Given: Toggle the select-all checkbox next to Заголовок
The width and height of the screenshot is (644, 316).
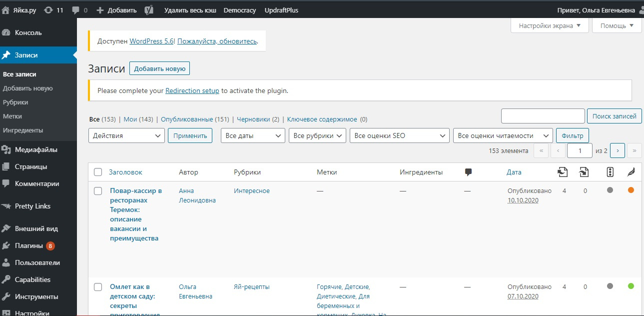Looking at the screenshot, I should [x=98, y=172].
